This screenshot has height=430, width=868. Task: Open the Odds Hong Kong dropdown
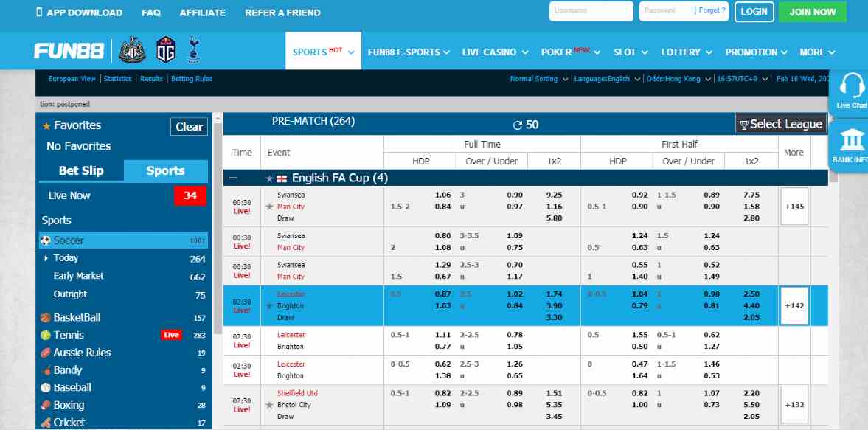[x=678, y=79]
